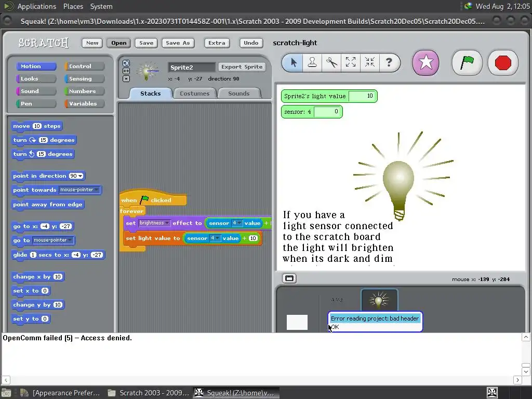This screenshot has height=399, width=532.
Task: Click the when flag clicked hat block
Action: [153, 199]
